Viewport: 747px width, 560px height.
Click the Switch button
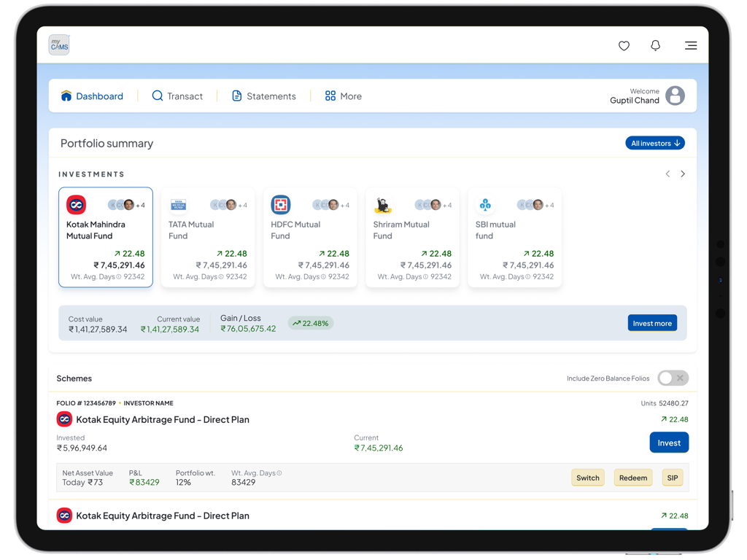(x=587, y=478)
